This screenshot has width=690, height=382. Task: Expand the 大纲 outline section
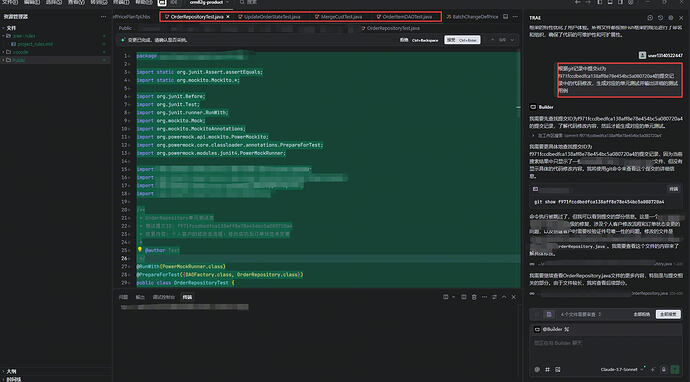pyautogui.click(x=10, y=371)
